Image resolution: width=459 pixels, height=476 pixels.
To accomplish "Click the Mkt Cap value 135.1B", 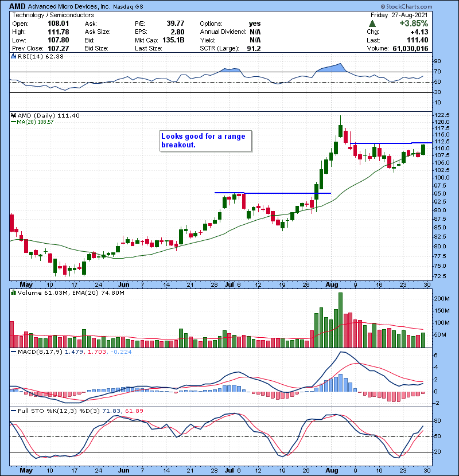I will click(x=173, y=40).
